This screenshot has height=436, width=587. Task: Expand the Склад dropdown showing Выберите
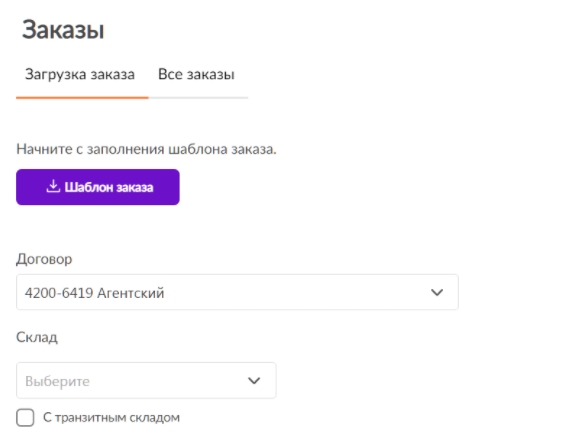(x=146, y=380)
